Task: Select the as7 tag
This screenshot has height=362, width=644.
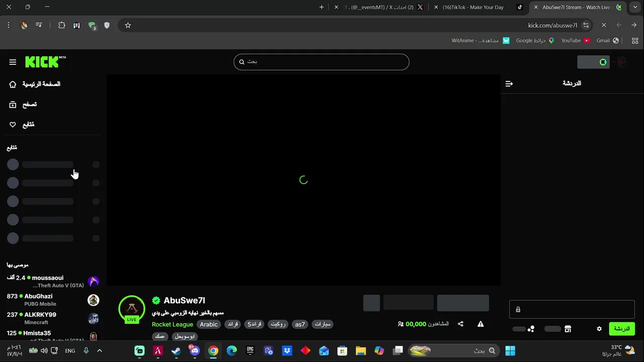Action: [x=300, y=324]
